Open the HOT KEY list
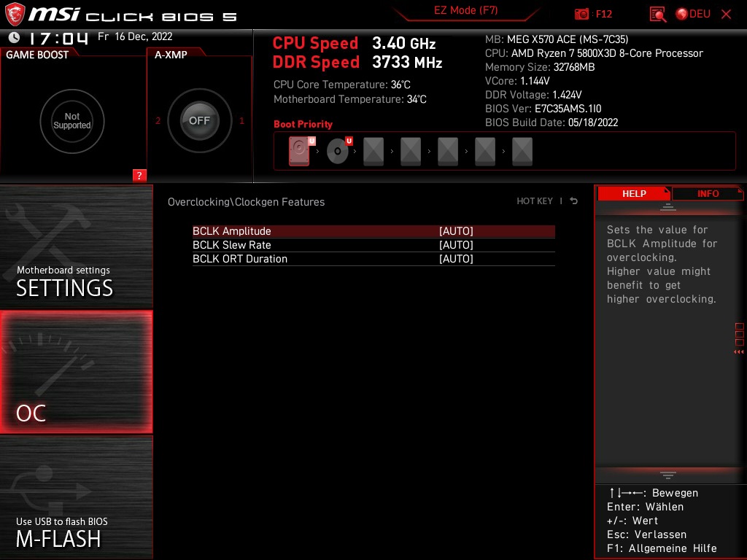The width and height of the screenshot is (747, 560). 535,201
